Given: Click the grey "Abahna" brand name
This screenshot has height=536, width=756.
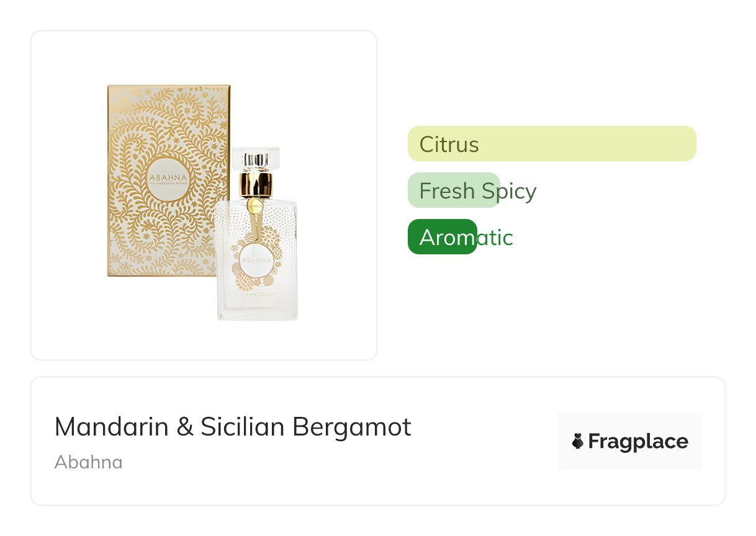Looking at the screenshot, I should coord(88,462).
